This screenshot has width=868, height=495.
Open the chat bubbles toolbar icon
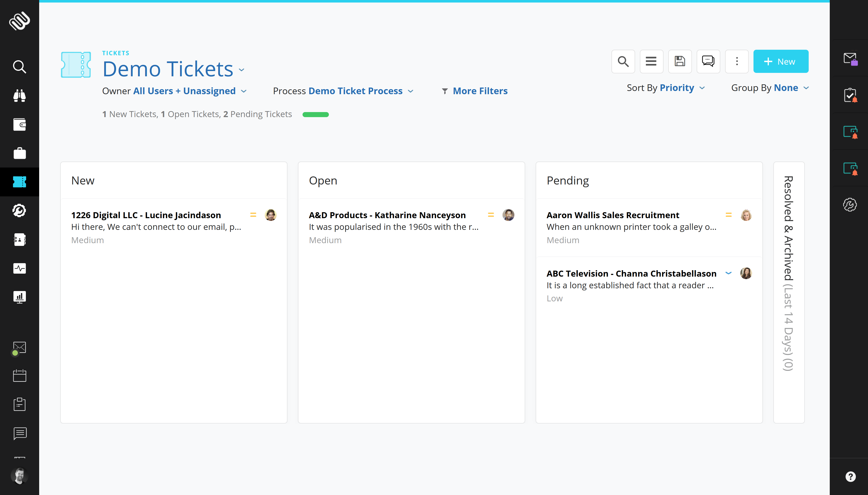[708, 62]
